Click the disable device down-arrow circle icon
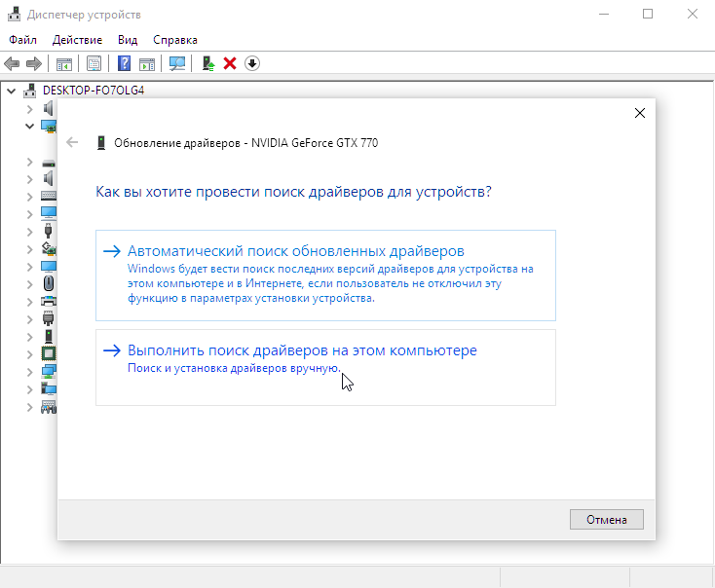 252,63
